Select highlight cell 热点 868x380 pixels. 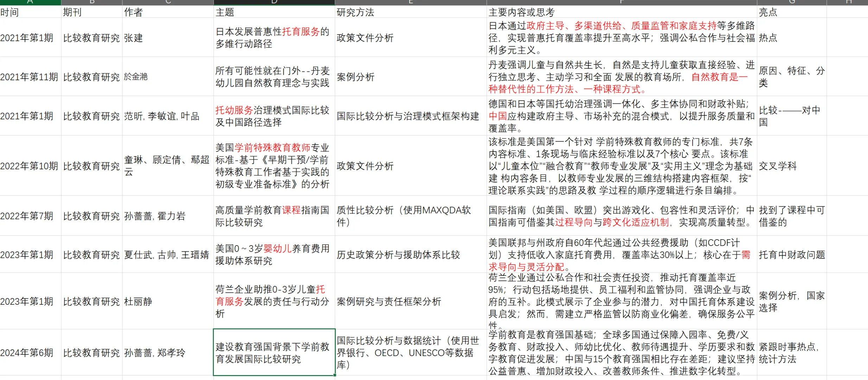coord(791,37)
